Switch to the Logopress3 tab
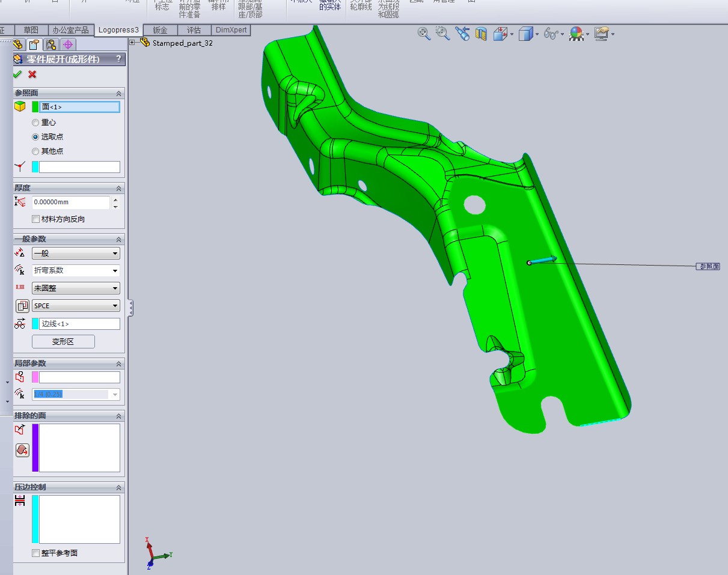Image resolution: width=728 pixels, height=575 pixels. pyautogui.click(x=118, y=30)
